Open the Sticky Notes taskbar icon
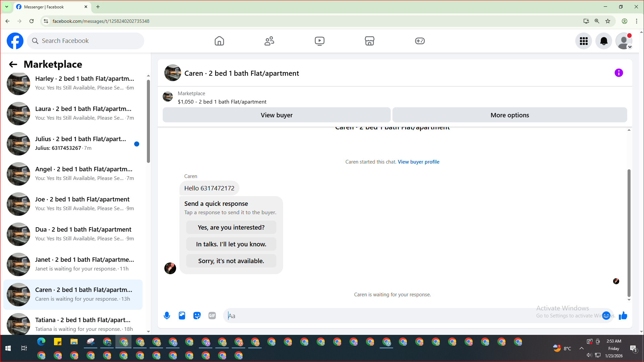 pyautogui.click(x=58, y=342)
